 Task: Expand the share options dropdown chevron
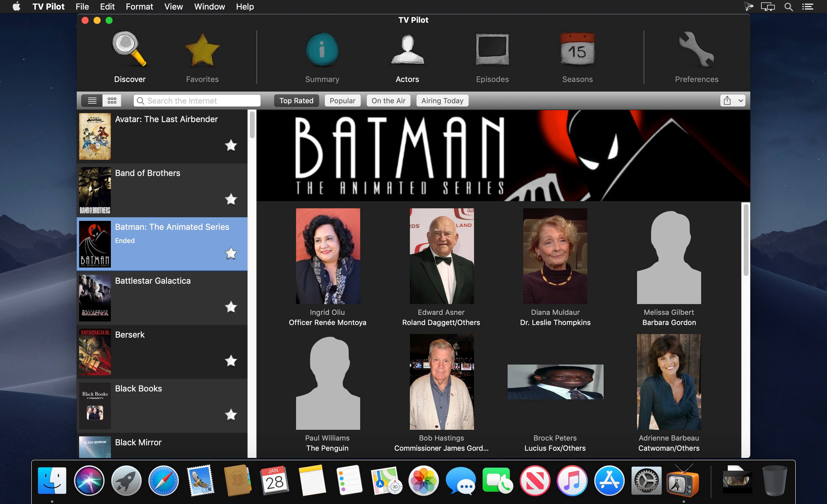tap(740, 101)
